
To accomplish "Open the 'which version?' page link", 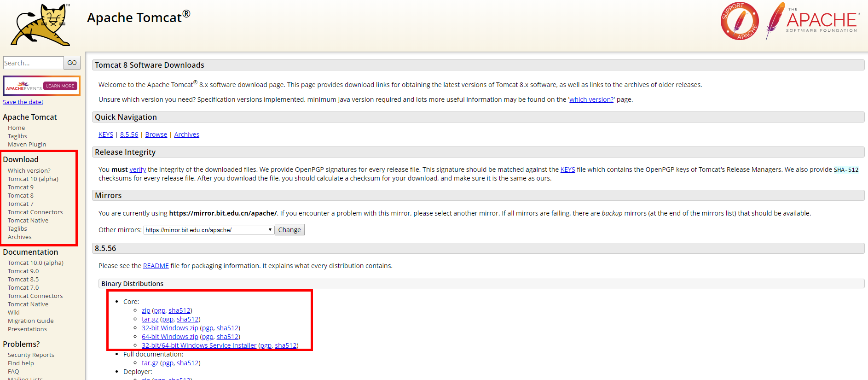I will [x=591, y=99].
